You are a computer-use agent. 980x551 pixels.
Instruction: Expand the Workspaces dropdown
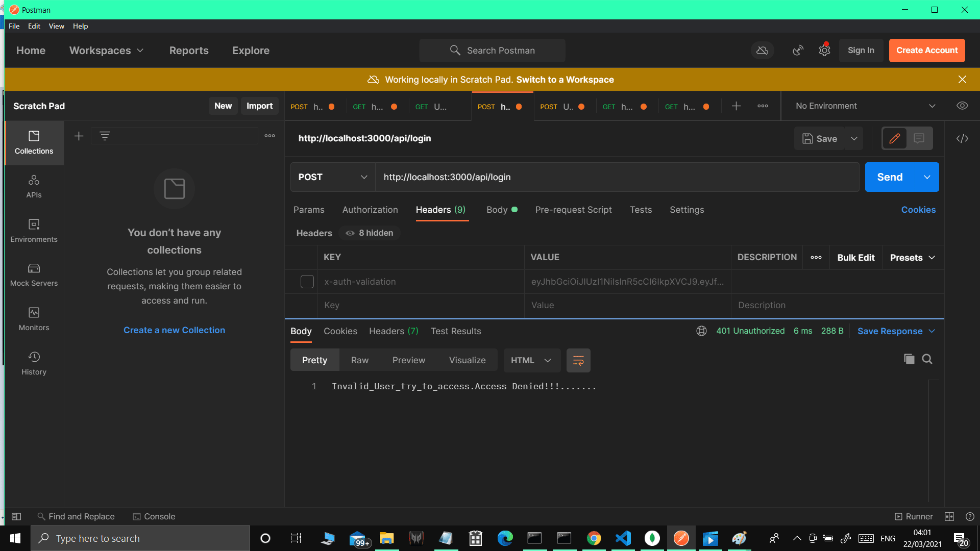(x=106, y=51)
